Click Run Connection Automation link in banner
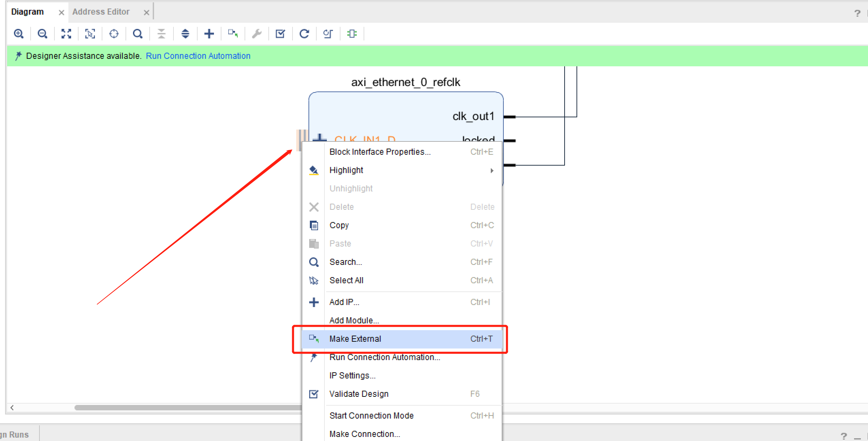This screenshot has height=441, width=868. (x=198, y=56)
